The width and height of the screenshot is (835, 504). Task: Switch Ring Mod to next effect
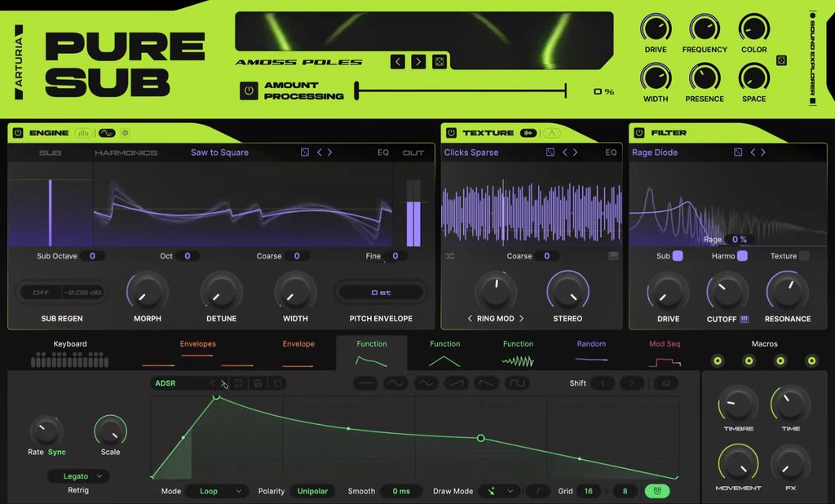(x=521, y=319)
